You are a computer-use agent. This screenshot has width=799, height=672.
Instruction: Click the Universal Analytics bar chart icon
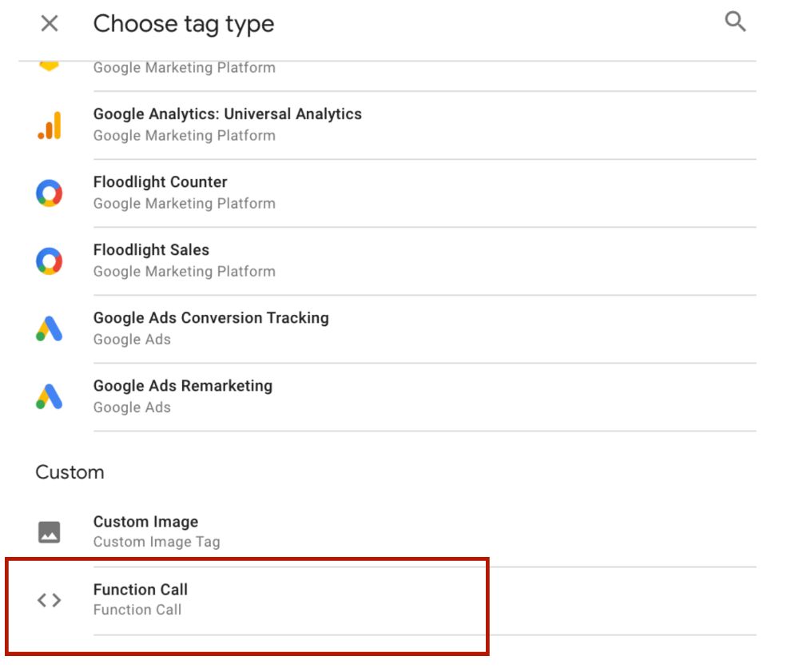pyautogui.click(x=50, y=125)
